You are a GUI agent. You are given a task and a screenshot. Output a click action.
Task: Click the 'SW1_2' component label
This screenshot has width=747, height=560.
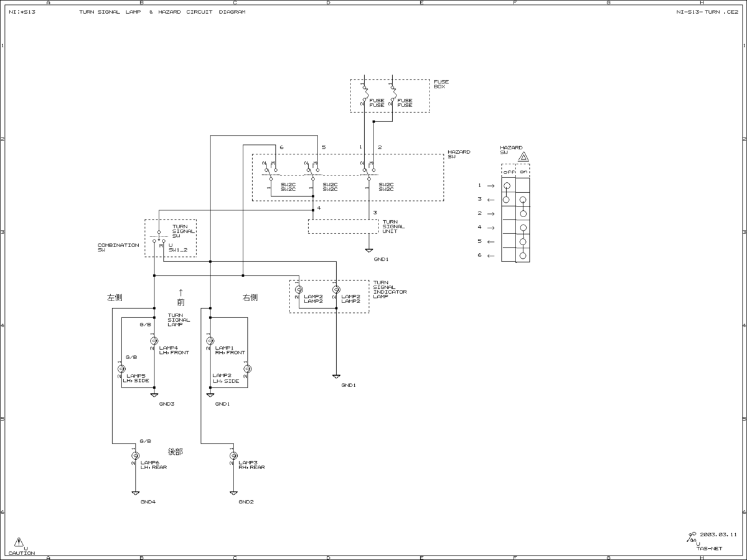point(178,250)
